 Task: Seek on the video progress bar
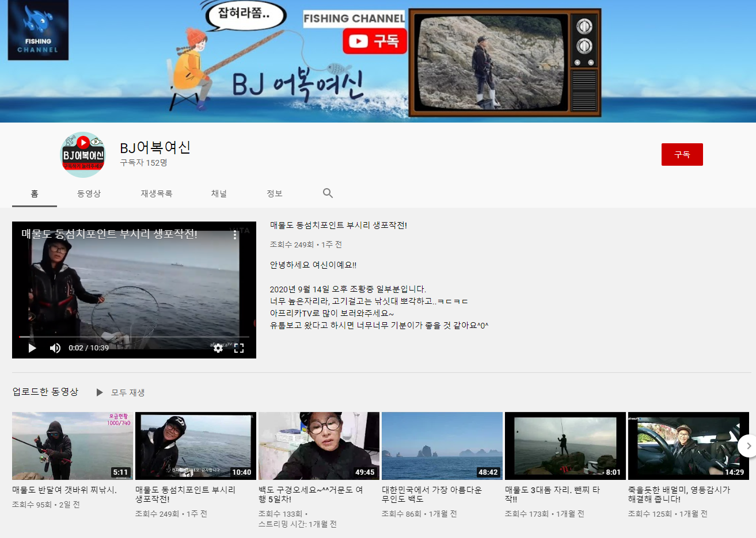[134, 337]
